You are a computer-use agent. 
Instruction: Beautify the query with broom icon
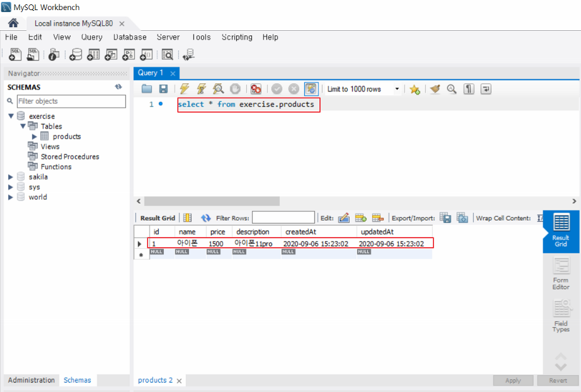[435, 89]
